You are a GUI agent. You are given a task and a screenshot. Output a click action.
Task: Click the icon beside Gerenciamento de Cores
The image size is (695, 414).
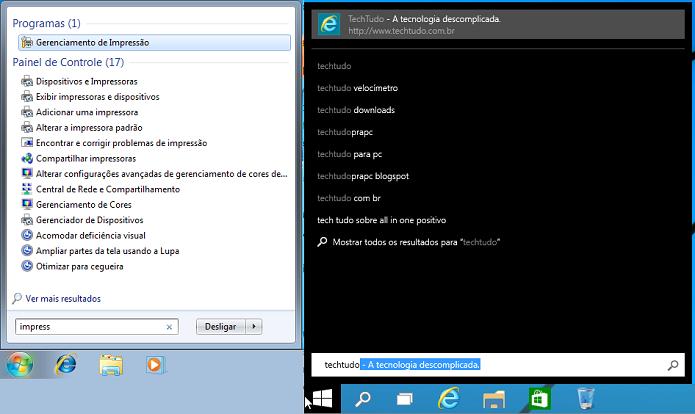[x=27, y=204]
